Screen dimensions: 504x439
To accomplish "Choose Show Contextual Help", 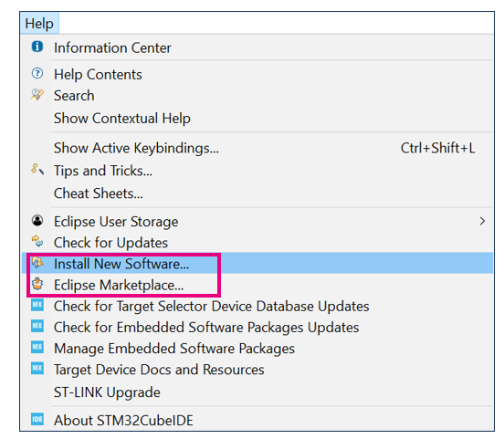I will pyautogui.click(x=122, y=119).
